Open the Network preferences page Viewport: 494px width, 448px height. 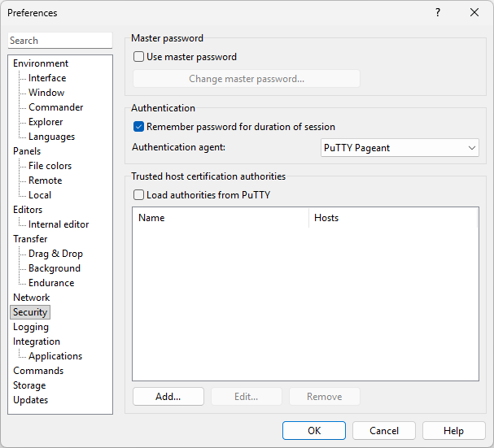click(31, 298)
